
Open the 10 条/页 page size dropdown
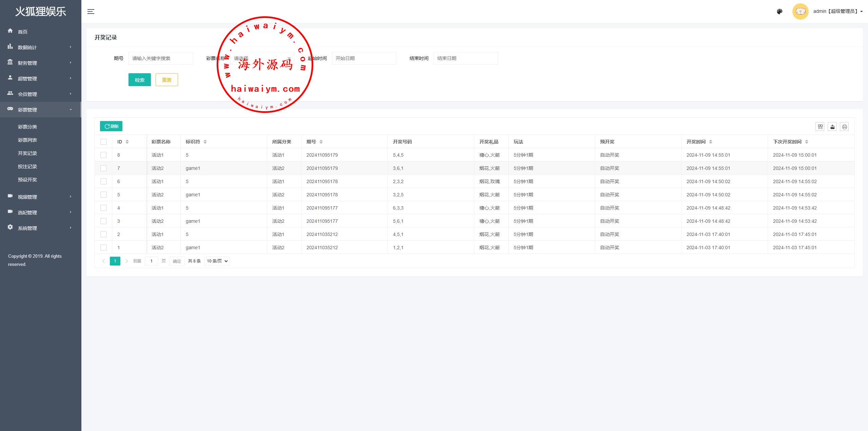pos(217,261)
